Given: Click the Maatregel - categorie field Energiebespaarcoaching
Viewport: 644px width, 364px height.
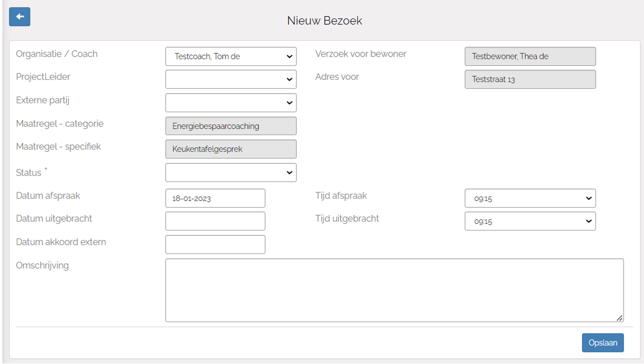Looking at the screenshot, I should point(231,126).
